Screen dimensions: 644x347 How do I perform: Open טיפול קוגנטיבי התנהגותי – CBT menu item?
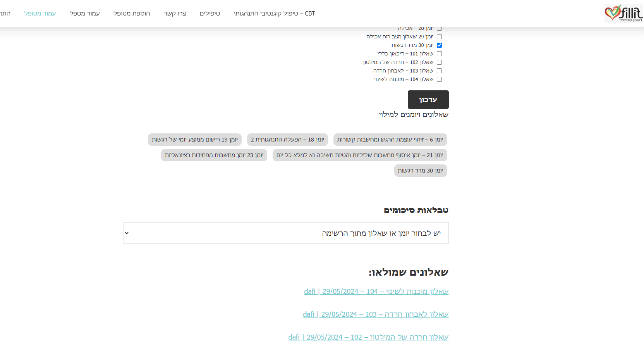(x=274, y=14)
